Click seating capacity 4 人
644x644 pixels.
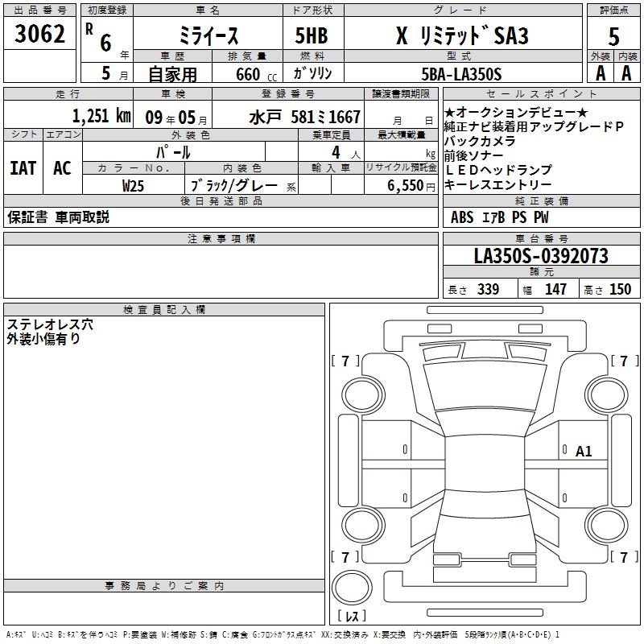click(x=346, y=153)
